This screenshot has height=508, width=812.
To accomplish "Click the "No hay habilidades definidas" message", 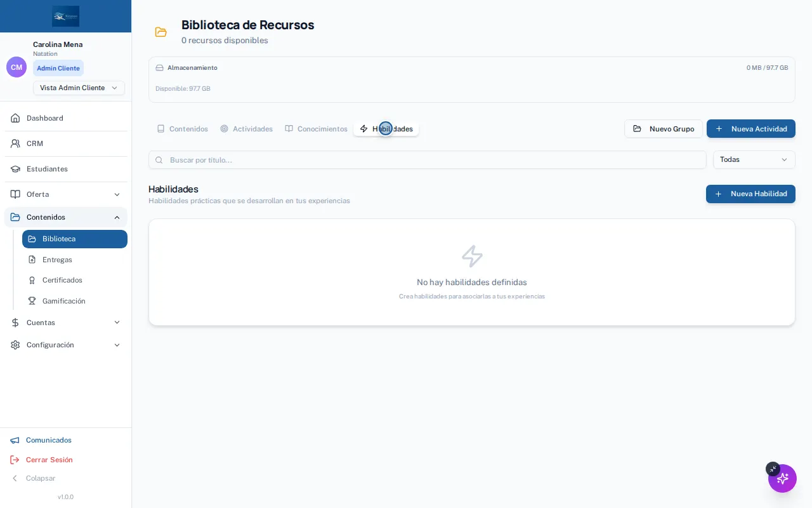I will tap(472, 282).
